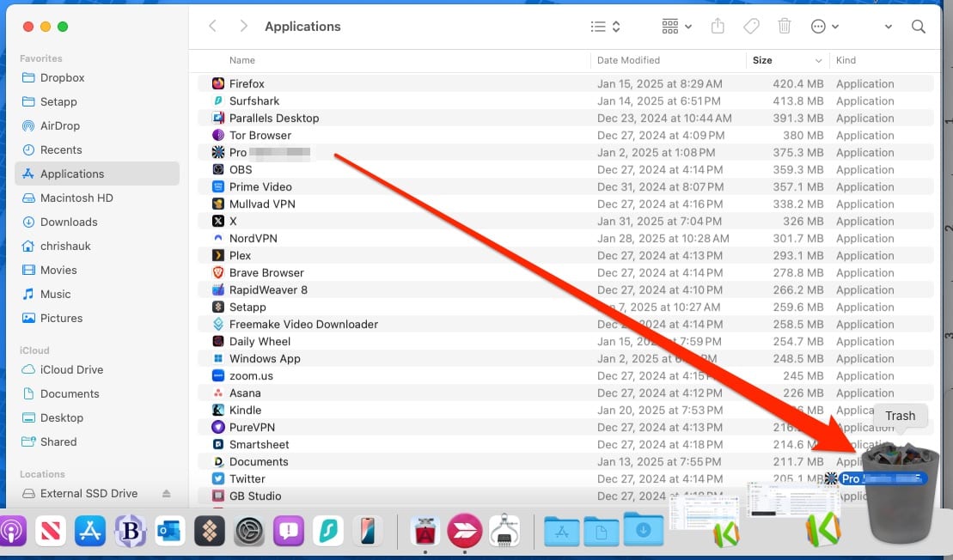Eject the External SSD Drive

pyautogui.click(x=166, y=493)
